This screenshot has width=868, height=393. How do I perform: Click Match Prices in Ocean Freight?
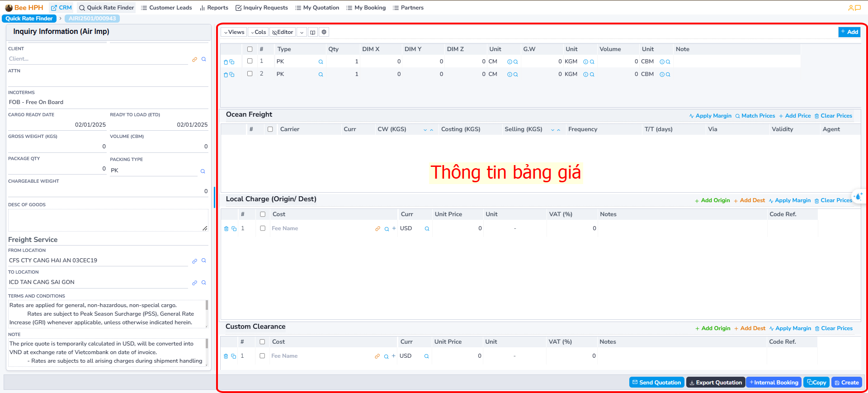[755, 116]
